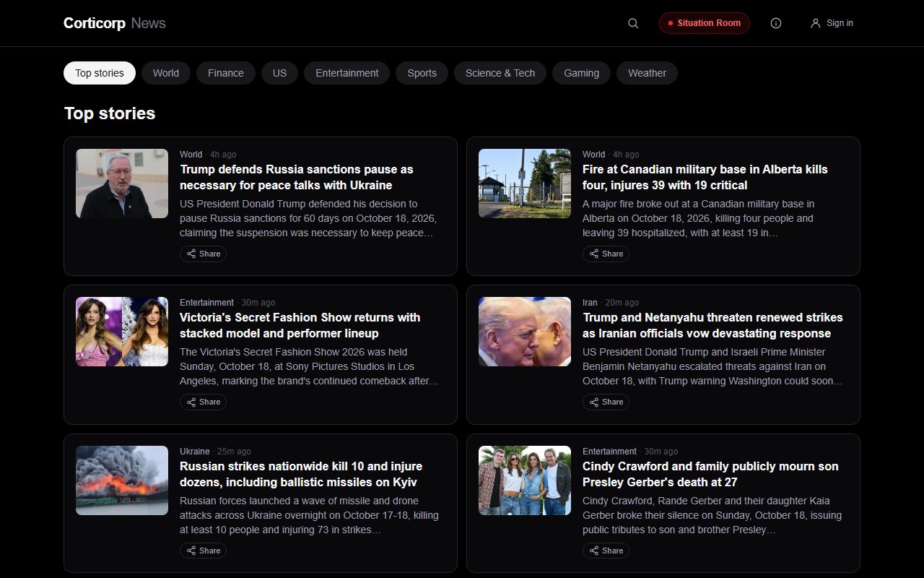The image size is (924, 578).
Task: Share the Russian strikes on Kyiv story
Action: pyautogui.click(x=203, y=551)
